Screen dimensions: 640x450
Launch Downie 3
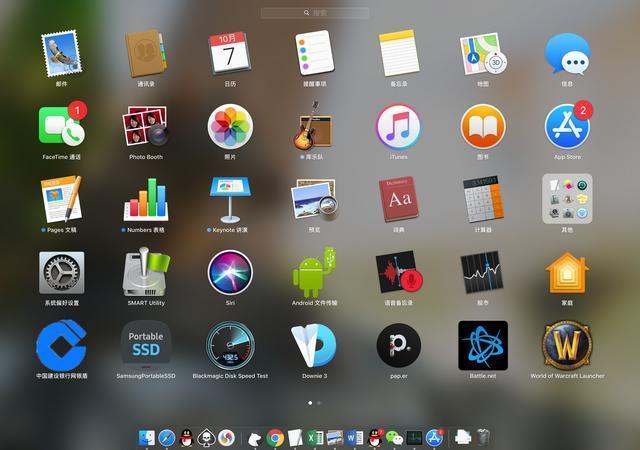(314, 345)
